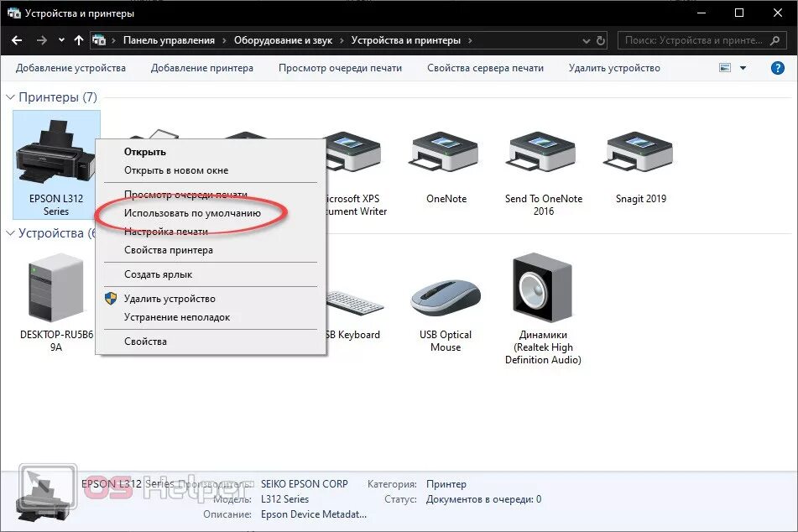Click Удалить устройство in toolbar

pyautogui.click(x=614, y=68)
